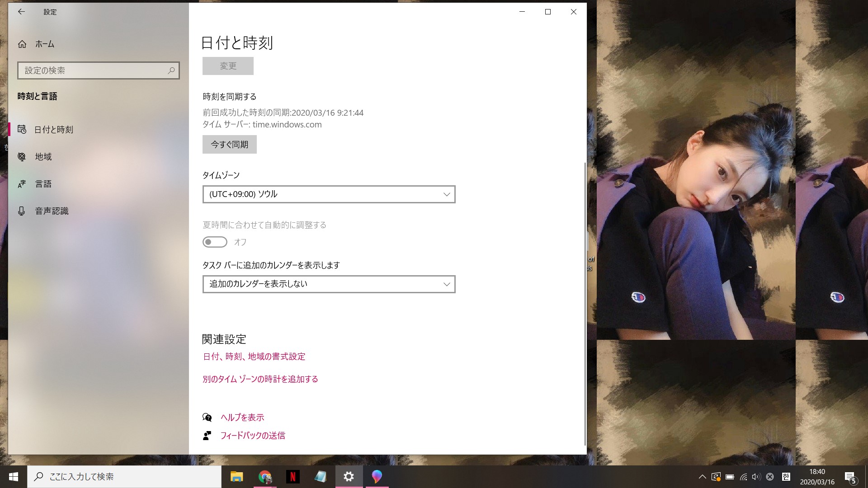
Task: Click the 設定の検索 search field
Action: click(x=93, y=70)
